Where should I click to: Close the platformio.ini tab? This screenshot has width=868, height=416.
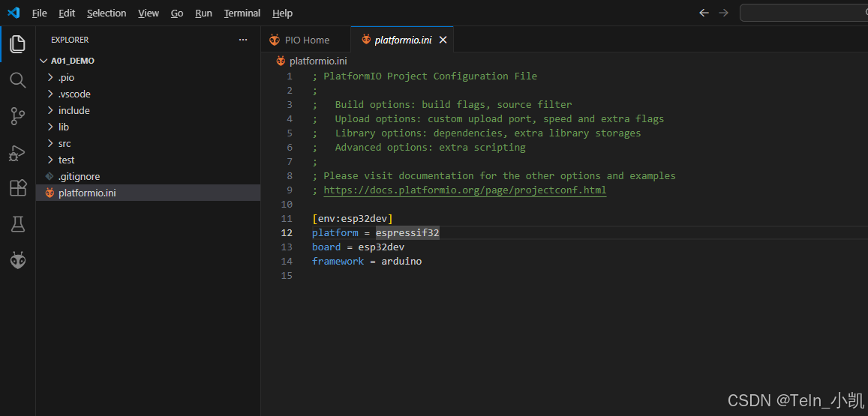[x=443, y=40]
